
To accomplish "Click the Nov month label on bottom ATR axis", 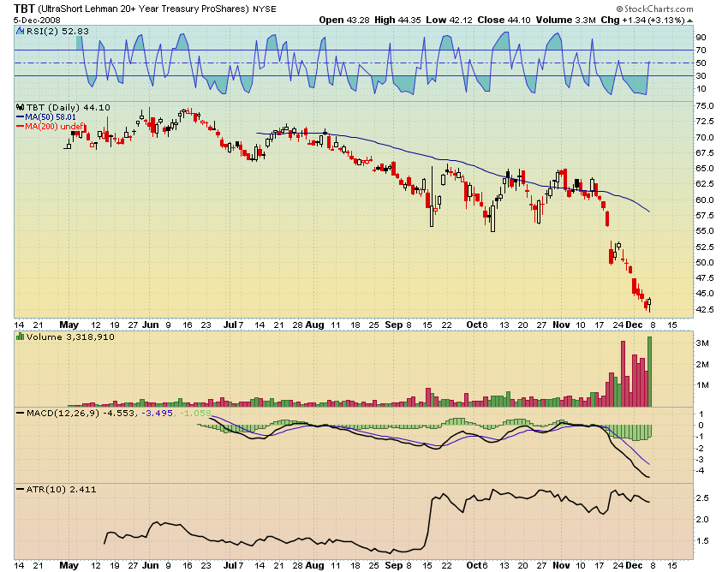I will [561, 565].
